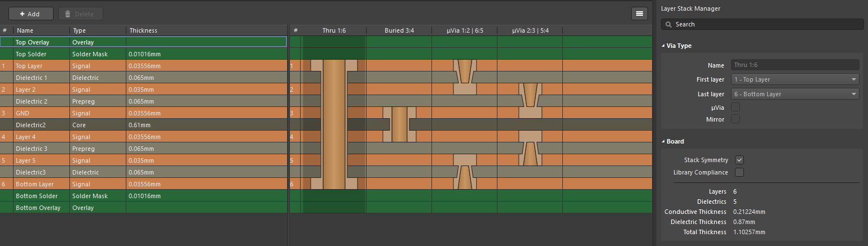The height and width of the screenshot is (246, 868).
Task: Click the Conductive Thickness value 0.21224mm
Action: tap(749, 212)
